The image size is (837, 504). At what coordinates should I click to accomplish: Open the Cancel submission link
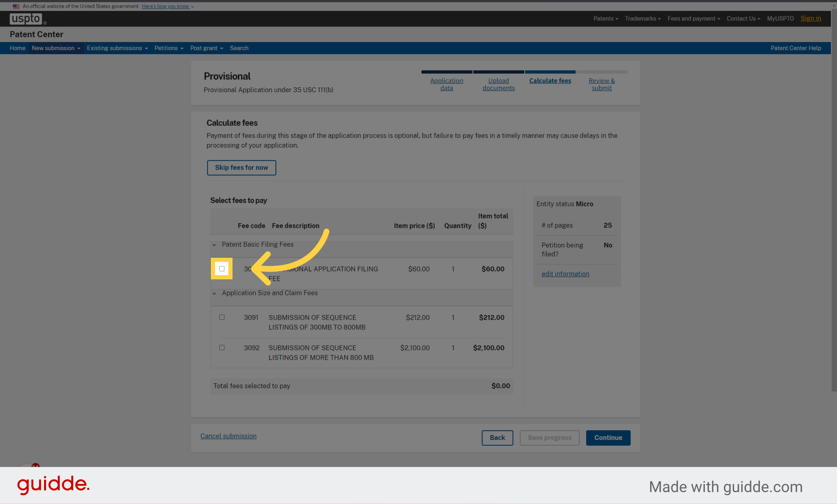tap(228, 436)
